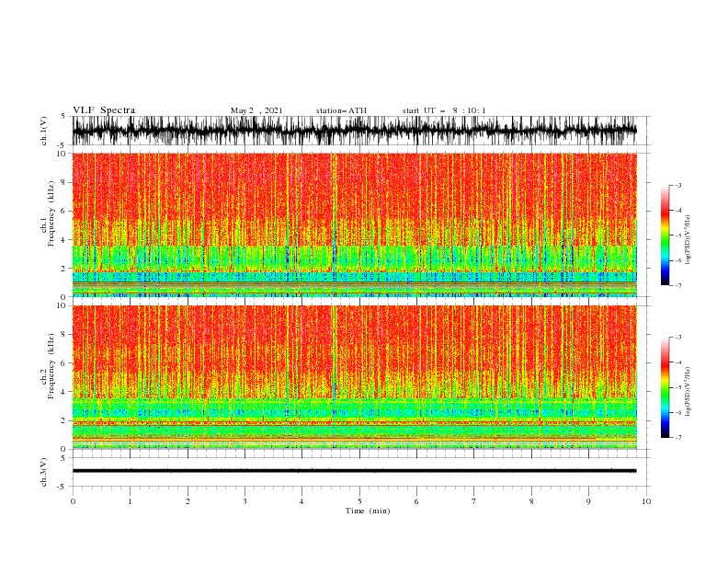Click the ch.2 frequency tick '6'
Viewport: 728px width, 563px height.
coord(64,363)
